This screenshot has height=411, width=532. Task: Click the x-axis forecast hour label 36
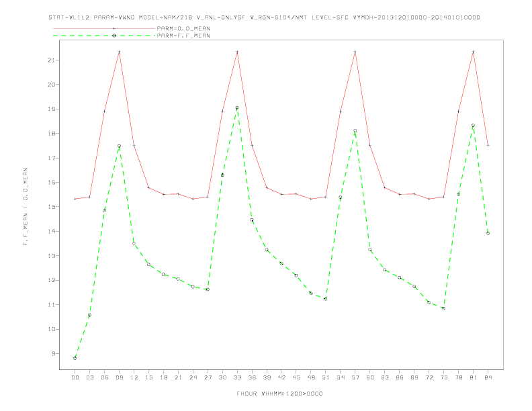click(252, 377)
